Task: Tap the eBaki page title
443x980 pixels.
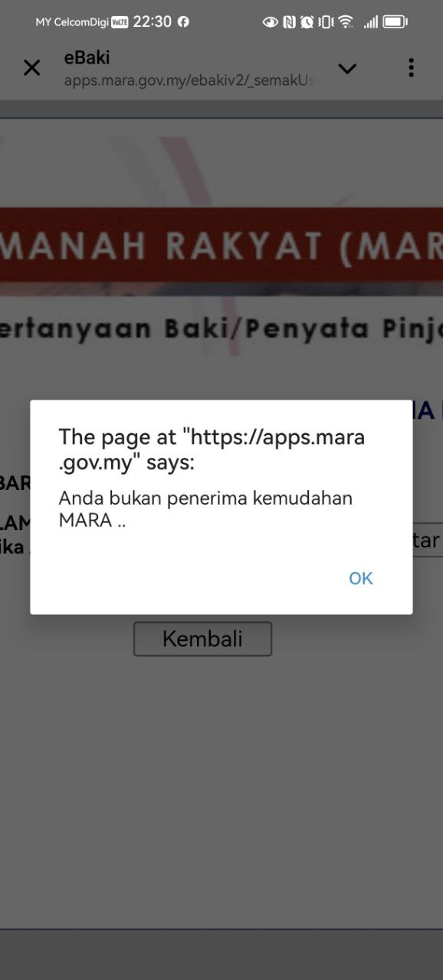Action: tap(87, 57)
